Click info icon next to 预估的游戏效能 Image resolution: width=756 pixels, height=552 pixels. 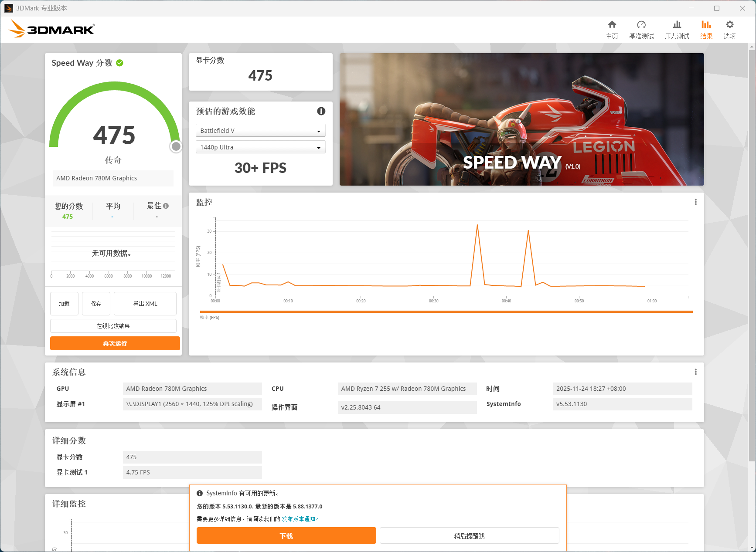pos(321,111)
